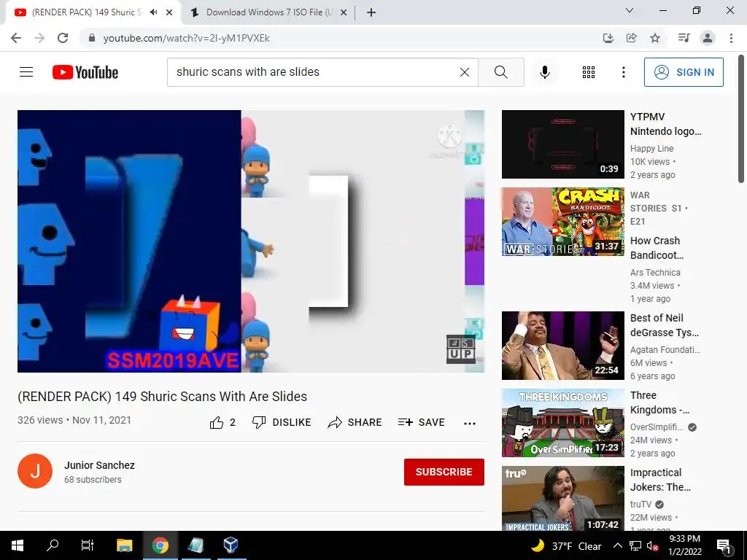Image resolution: width=747 pixels, height=560 pixels.
Task: Close the Download Windows 7 ISO tab
Action: pos(344,13)
